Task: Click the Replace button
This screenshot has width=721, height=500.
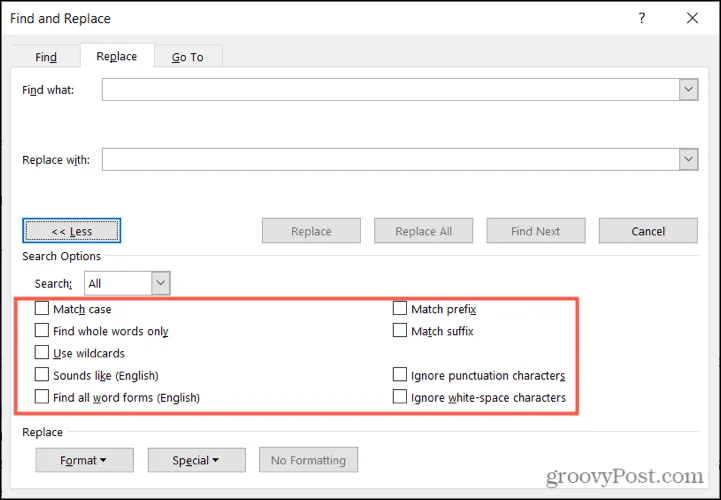Action: 311,231
